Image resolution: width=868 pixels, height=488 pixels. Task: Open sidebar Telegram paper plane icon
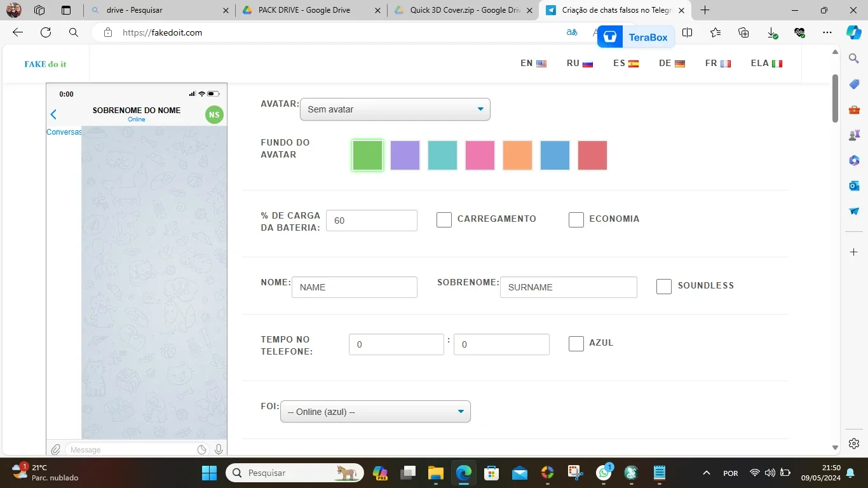click(854, 211)
